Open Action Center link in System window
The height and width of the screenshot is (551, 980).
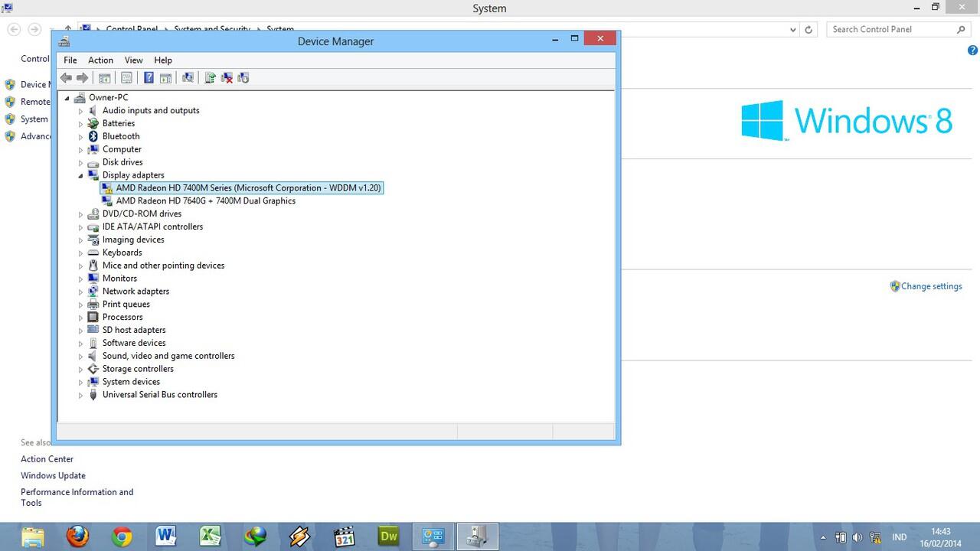point(47,459)
